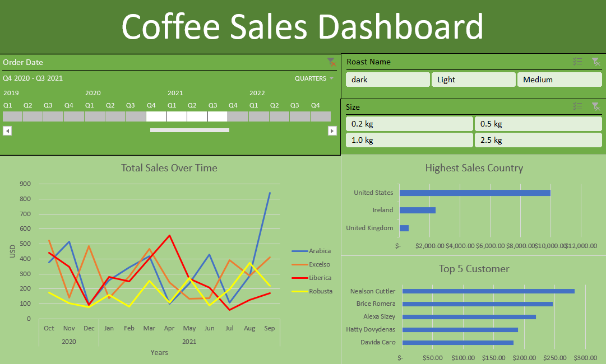Image resolution: width=606 pixels, height=364 pixels.
Task: Select the United States bar in chart
Action: (476, 193)
